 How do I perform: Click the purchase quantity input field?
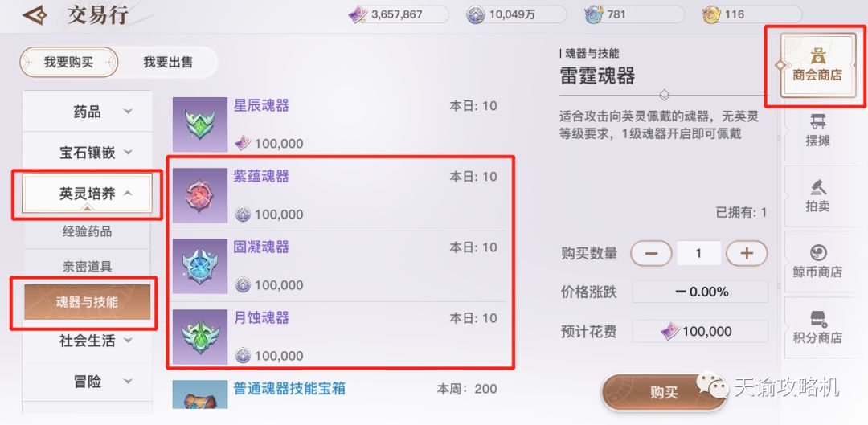pos(698,253)
